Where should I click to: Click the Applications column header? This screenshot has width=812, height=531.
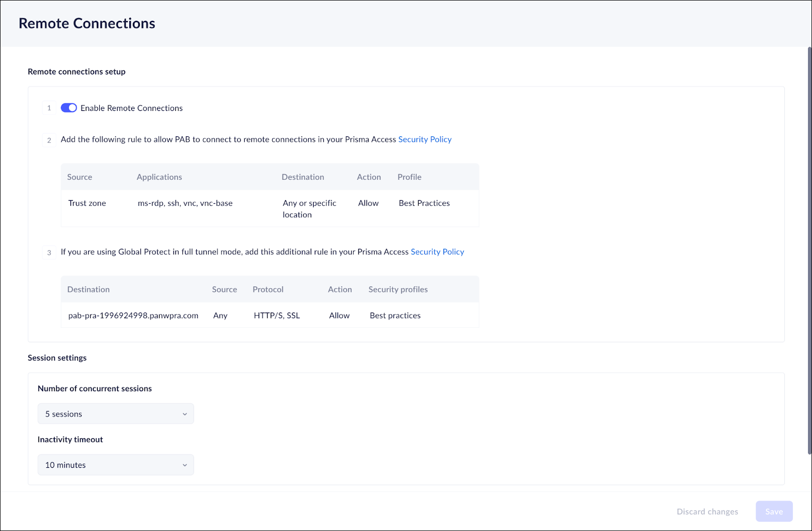pyautogui.click(x=159, y=177)
